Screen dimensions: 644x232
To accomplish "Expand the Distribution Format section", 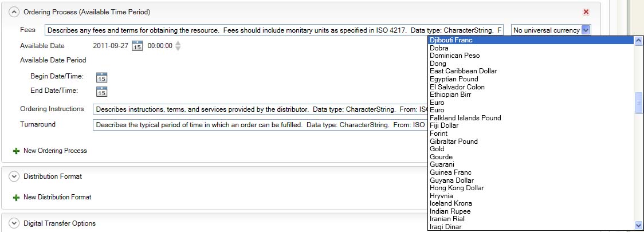I will tap(14, 176).
